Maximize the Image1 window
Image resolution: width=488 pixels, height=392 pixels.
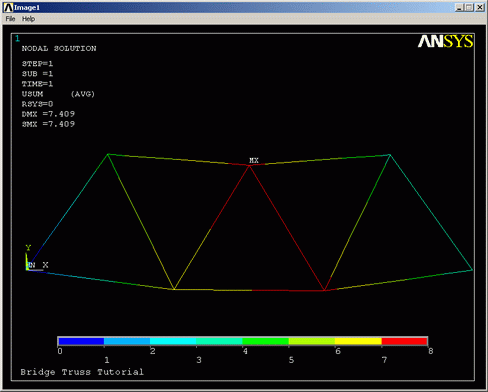click(469, 7)
